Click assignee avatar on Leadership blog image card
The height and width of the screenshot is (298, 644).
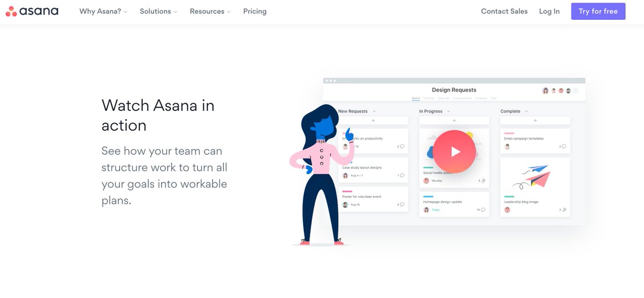click(507, 210)
